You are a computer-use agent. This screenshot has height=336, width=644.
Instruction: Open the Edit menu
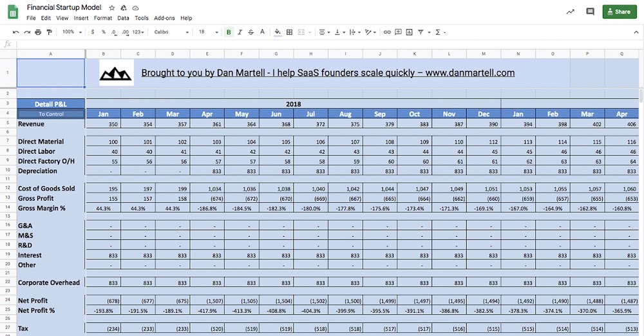coord(46,18)
